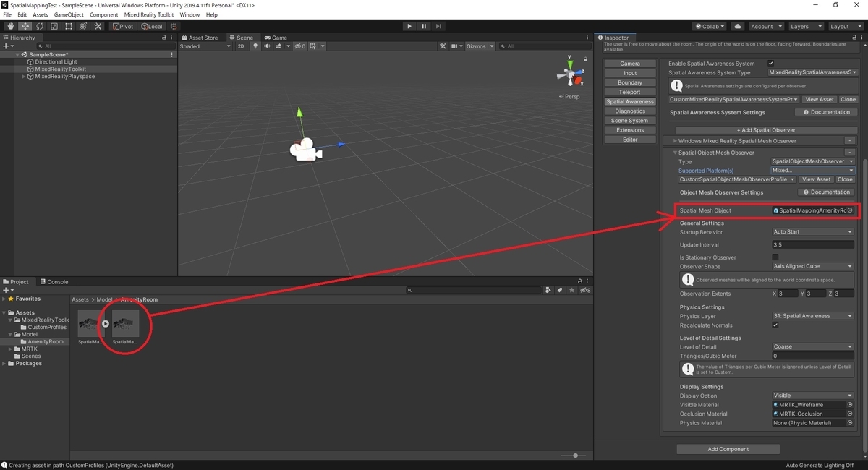
Task: Select the Scale tool
Action: tap(54, 26)
